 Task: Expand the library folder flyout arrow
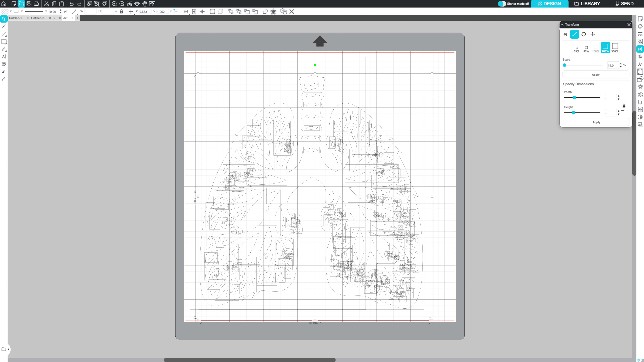[x=9, y=349]
